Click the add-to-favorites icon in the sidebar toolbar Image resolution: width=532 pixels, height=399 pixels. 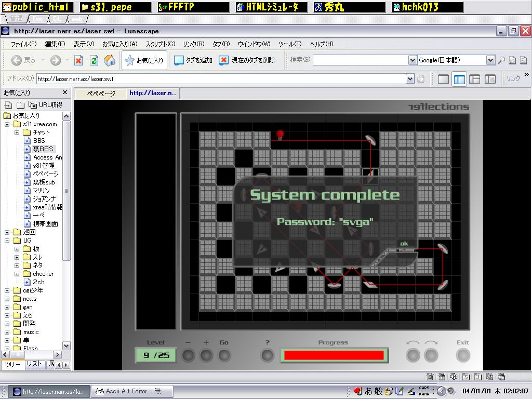click(8, 105)
